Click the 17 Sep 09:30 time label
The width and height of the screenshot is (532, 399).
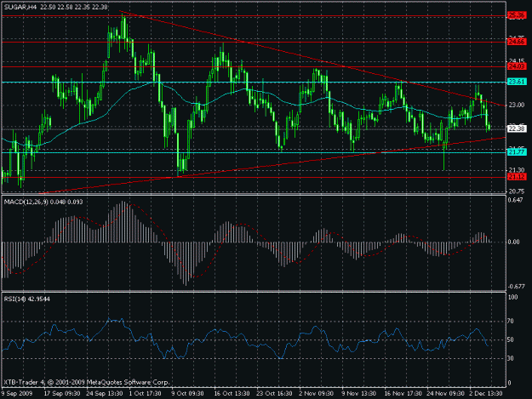tap(62, 394)
